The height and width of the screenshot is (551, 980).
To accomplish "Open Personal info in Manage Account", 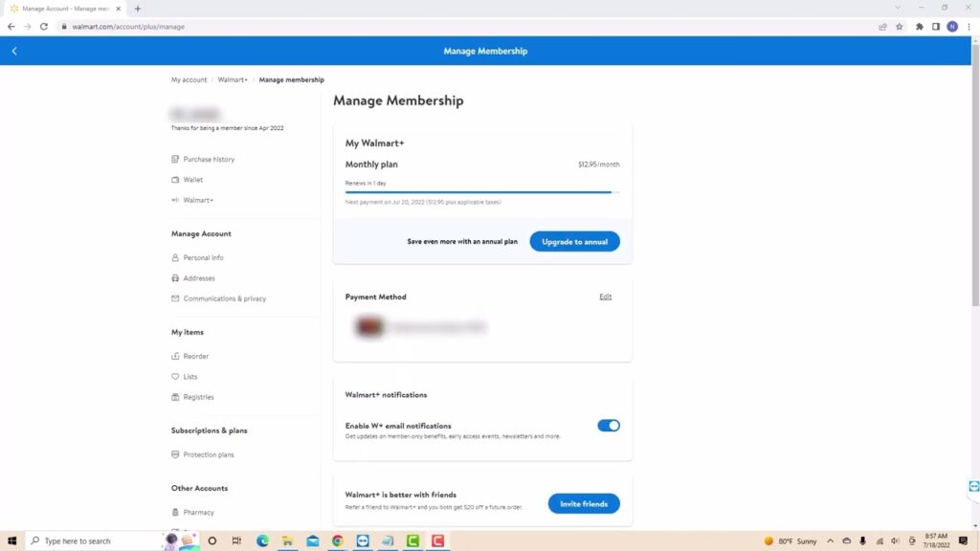I will point(203,258).
